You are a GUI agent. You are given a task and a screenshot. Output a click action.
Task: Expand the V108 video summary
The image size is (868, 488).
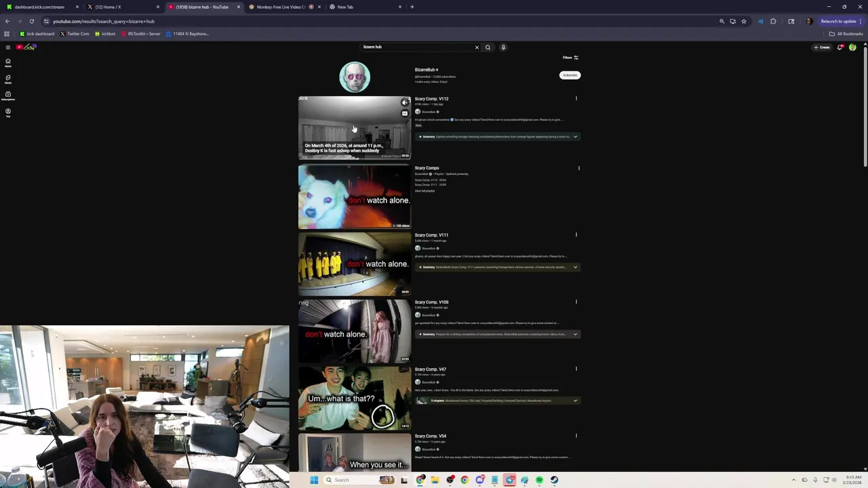pos(575,334)
